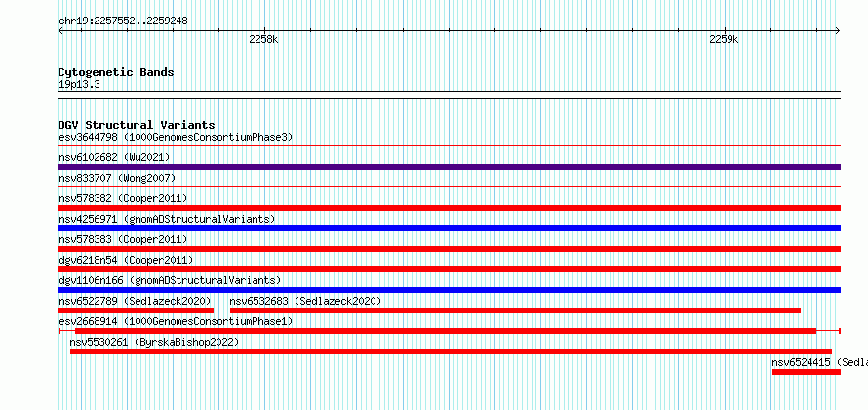Click the purple nsv6102682 variant bar

point(449,167)
